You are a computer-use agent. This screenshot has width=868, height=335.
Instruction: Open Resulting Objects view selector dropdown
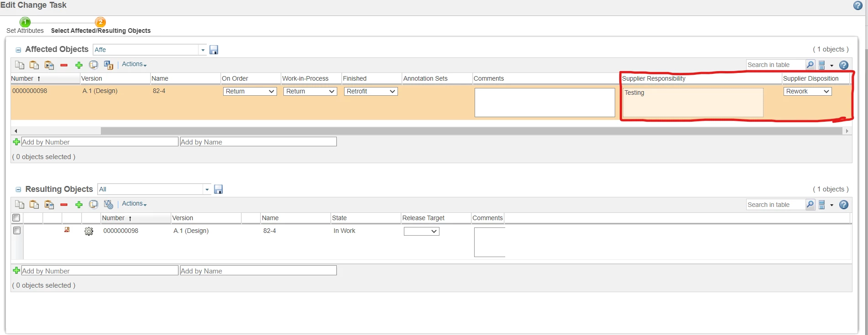[x=207, y=190]
